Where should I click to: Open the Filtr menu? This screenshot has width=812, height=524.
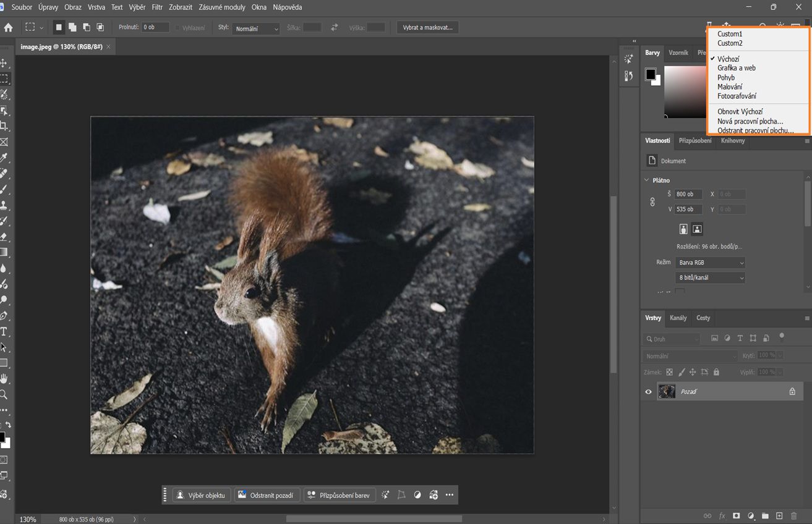(157, 7)
